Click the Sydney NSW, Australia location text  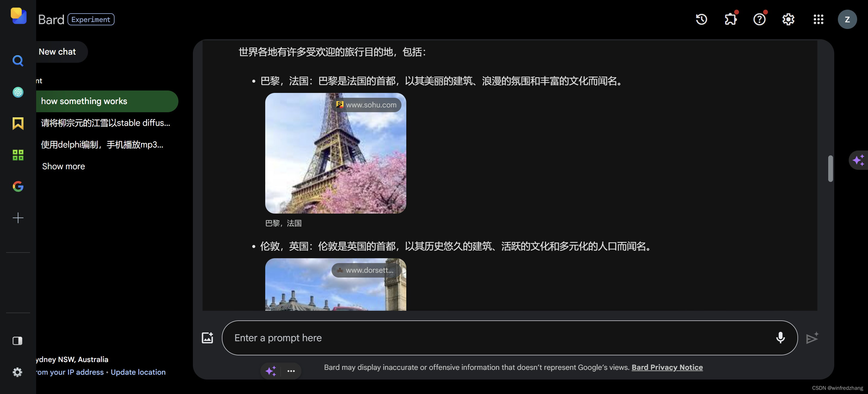click(72, 359)
